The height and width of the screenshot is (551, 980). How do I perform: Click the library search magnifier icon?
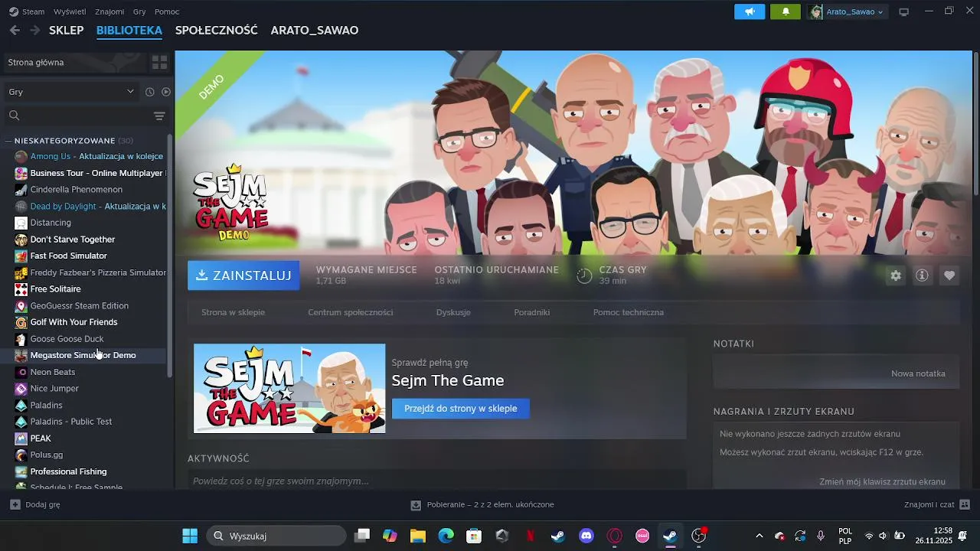[14, 116]
